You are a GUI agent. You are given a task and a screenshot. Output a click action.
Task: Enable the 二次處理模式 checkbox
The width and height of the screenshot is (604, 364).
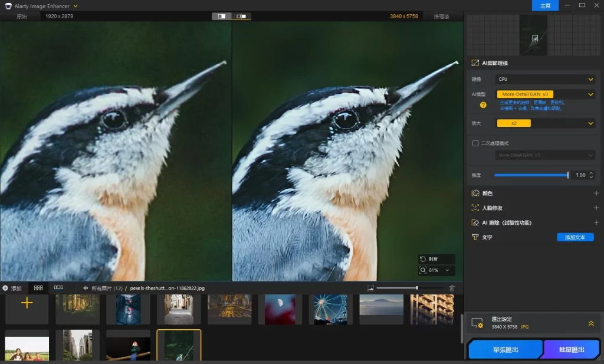pos(475,143)
